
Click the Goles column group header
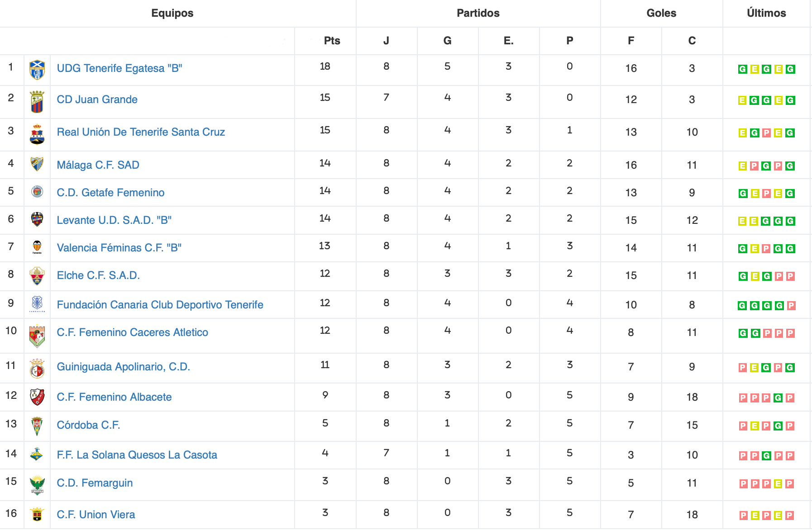[x=661, y=13]
